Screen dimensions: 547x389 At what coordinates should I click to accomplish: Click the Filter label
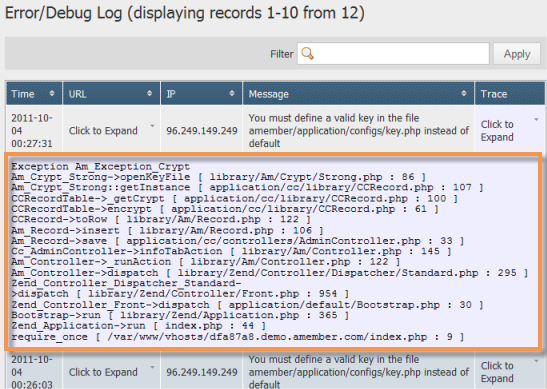pyautogui.click(x=282, y=54)
